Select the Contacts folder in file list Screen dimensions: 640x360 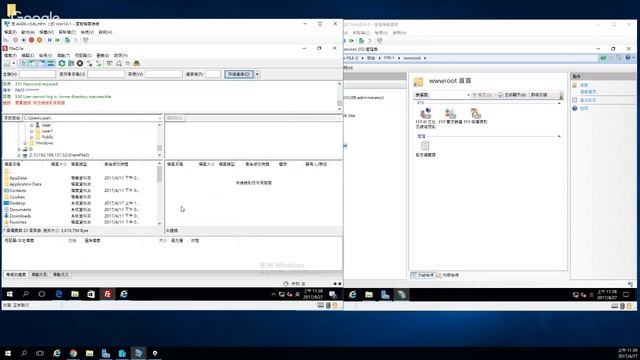click(18, 191)
